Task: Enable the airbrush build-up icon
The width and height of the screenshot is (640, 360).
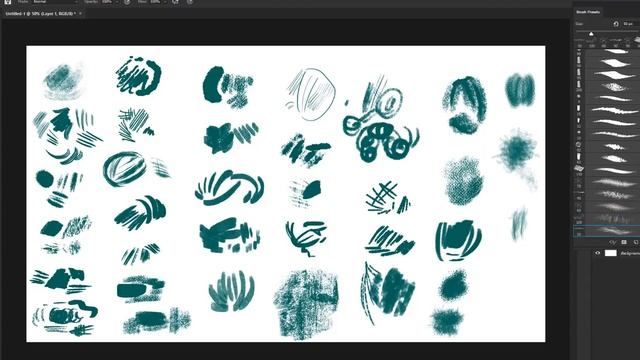Action: [176, 2]
